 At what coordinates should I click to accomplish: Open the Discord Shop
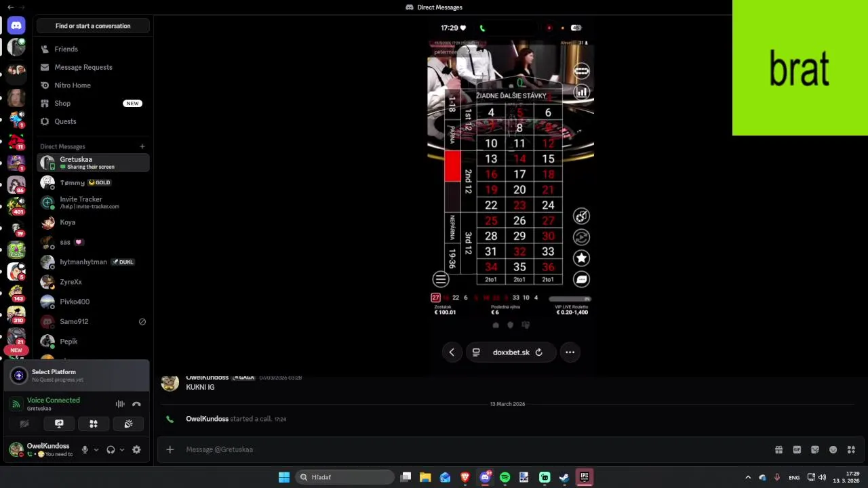[93, 103]
